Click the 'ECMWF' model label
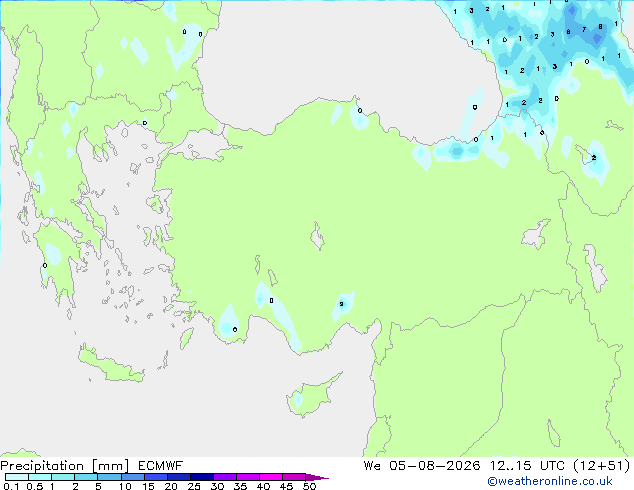This screenshot has height=490, width=634. pos(161,466)
